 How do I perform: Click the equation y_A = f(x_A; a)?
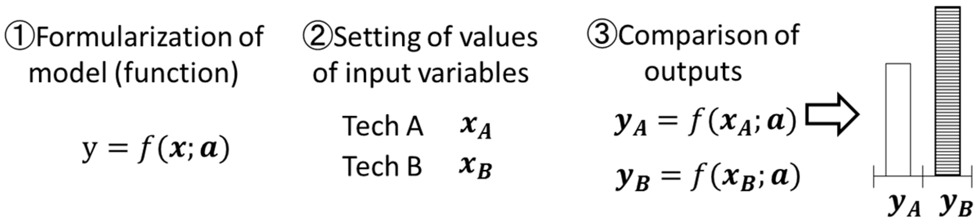705,123
